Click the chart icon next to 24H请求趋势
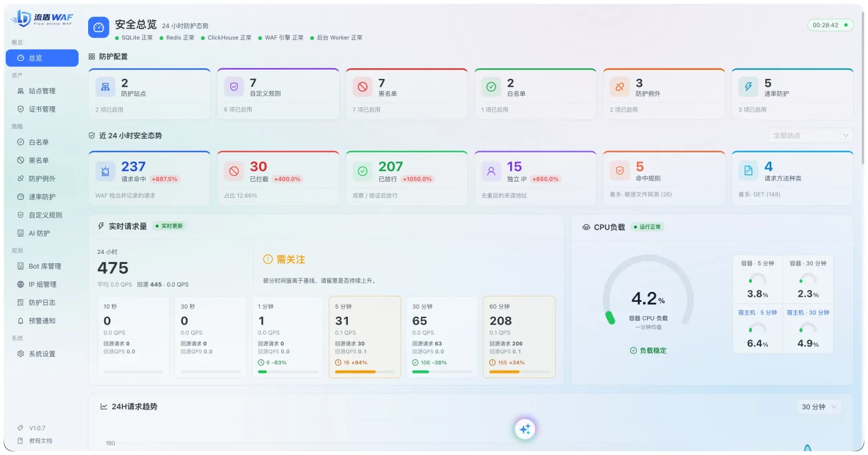This screenshot has width=868, height=455. (104, 406)
